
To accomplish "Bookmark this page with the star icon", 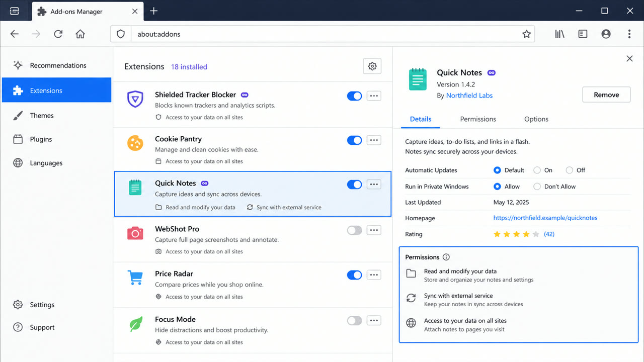I will tap(526, 34).
